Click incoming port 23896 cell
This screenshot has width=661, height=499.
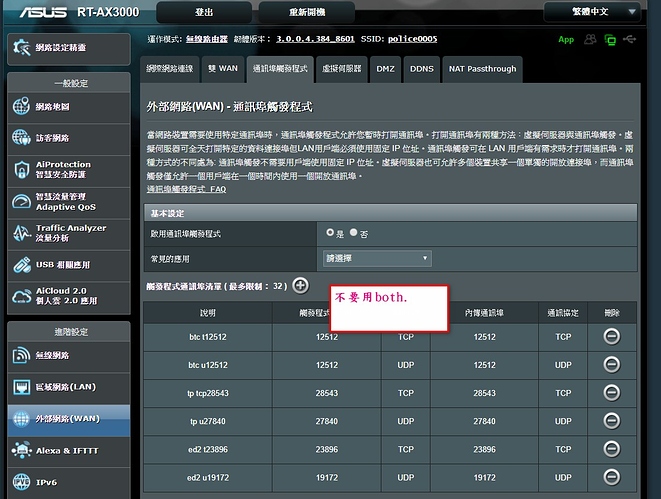[x=484, y=449]
